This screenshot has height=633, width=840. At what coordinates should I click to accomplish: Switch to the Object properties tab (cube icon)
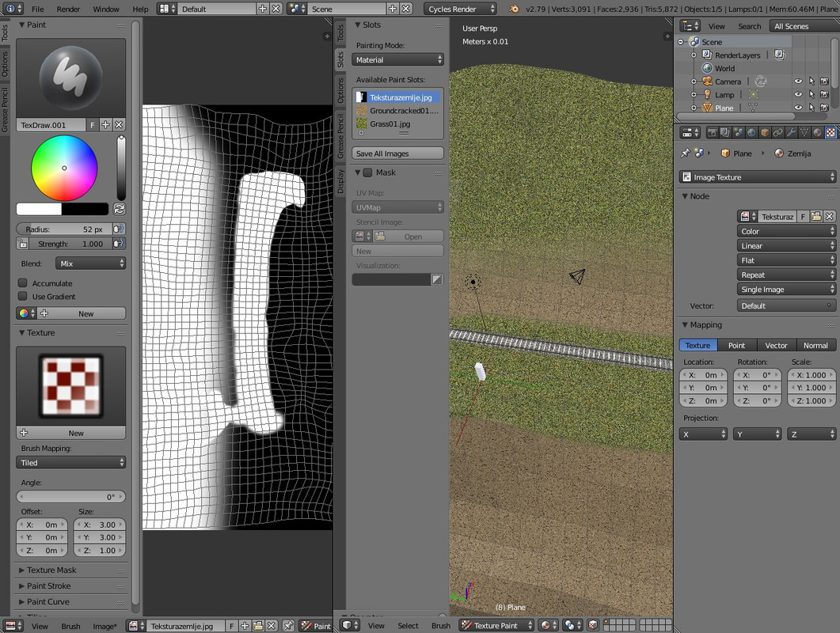click(x=764, y=132)
